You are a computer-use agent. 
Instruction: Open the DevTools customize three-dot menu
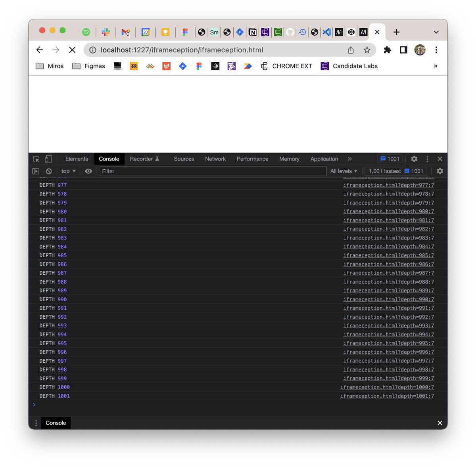click(427, 159)
